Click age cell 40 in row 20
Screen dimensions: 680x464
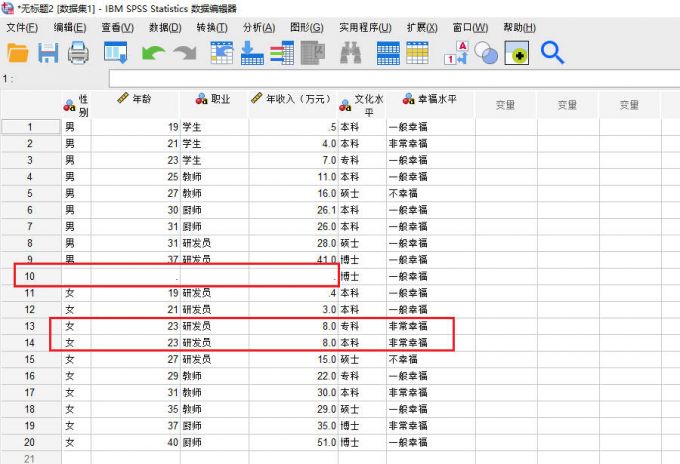click(x=135, y=442)
